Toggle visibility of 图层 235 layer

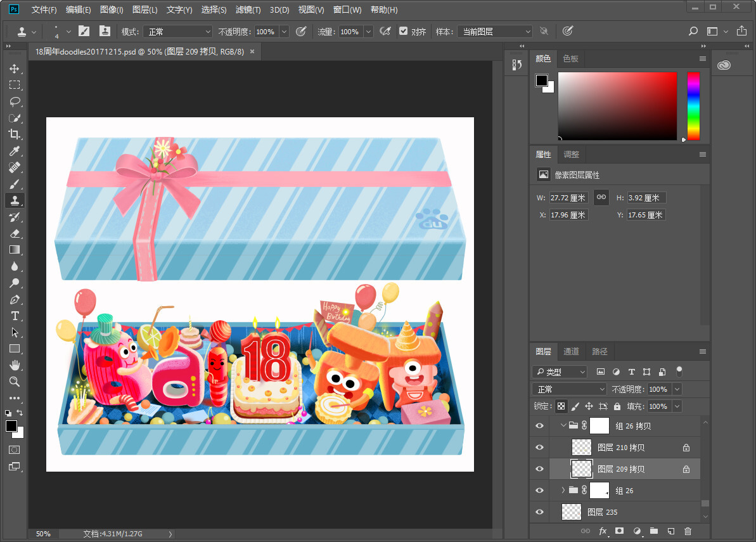(539, 512)
